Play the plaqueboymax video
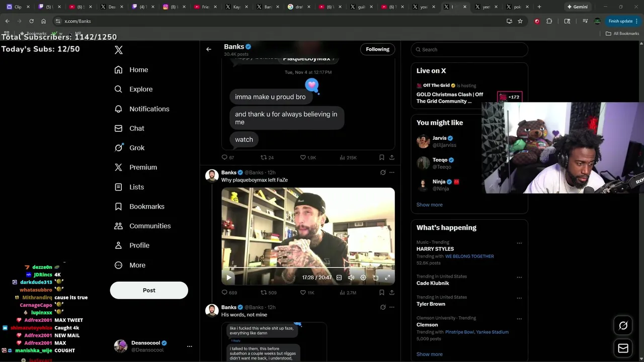Screen dimensions: 644x362 pos(229,278)
